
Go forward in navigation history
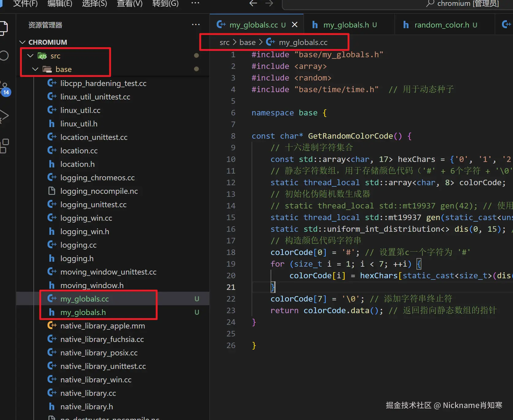(x=269, y=3)
